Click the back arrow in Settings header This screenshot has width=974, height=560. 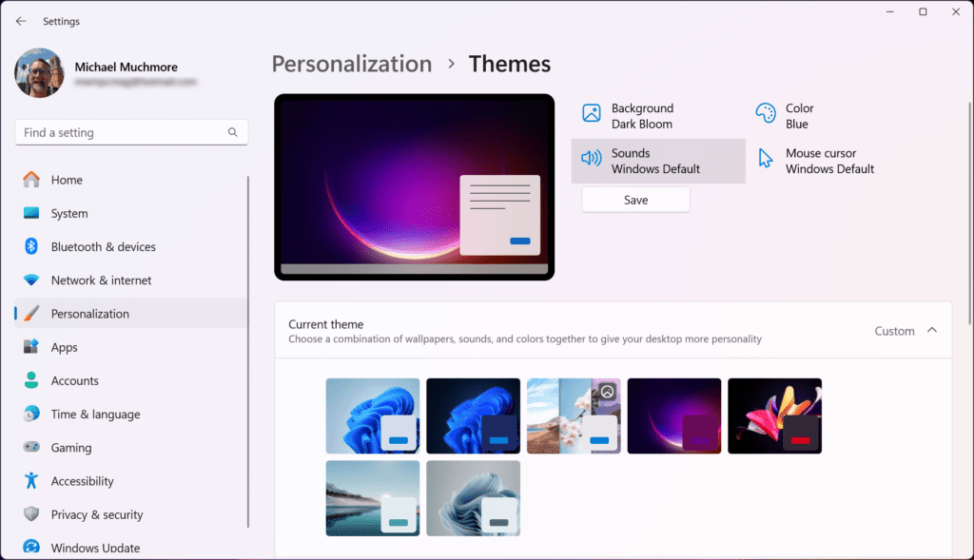tap(21, 21)
